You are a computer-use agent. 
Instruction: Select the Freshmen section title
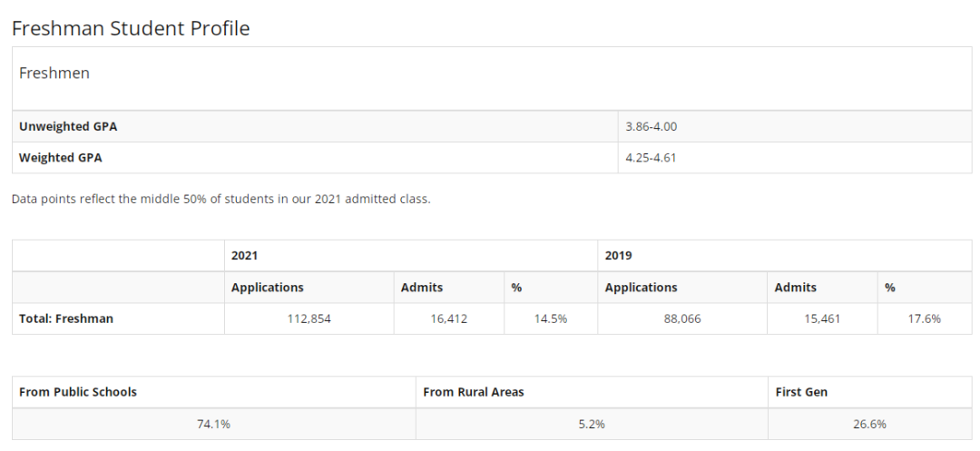point(54,74)
